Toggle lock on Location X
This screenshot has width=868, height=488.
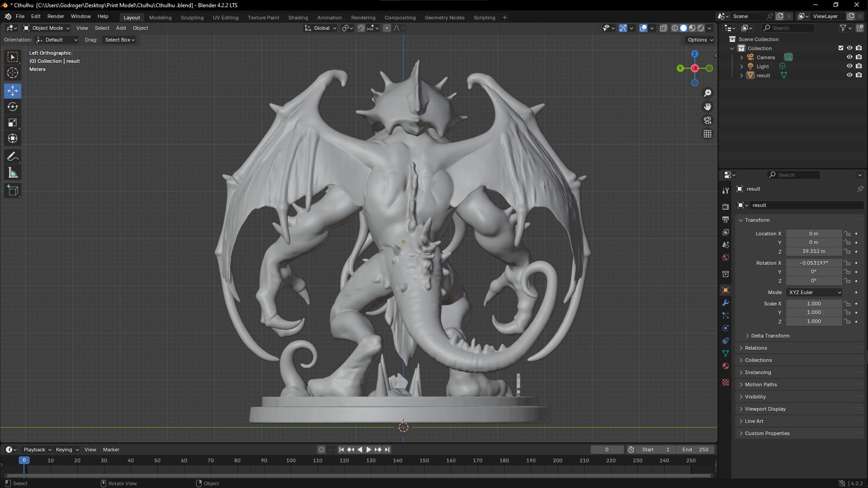847,234
